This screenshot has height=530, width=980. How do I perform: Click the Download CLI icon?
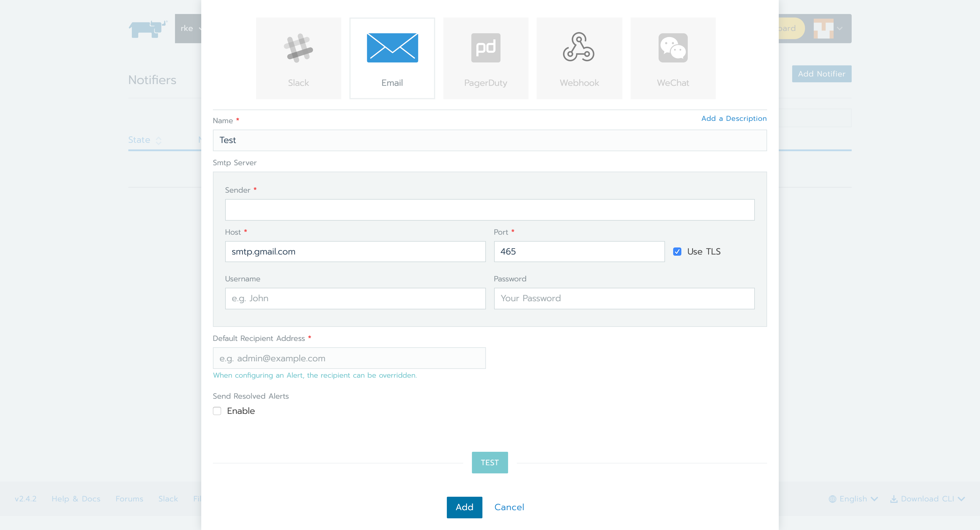point(894,499)
